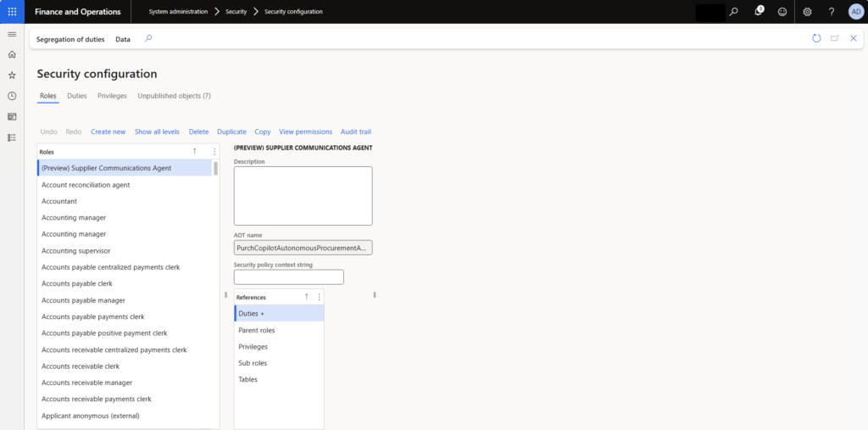The height and width of the screenshot is (430, 868).
Task: Open the app launcher waffle icon
Action: pos(12,12)
